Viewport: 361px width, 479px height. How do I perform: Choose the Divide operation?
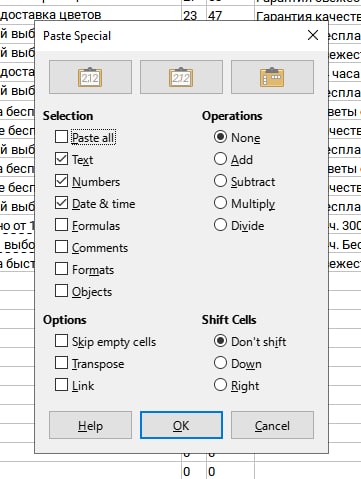click(x=220, y=225)
